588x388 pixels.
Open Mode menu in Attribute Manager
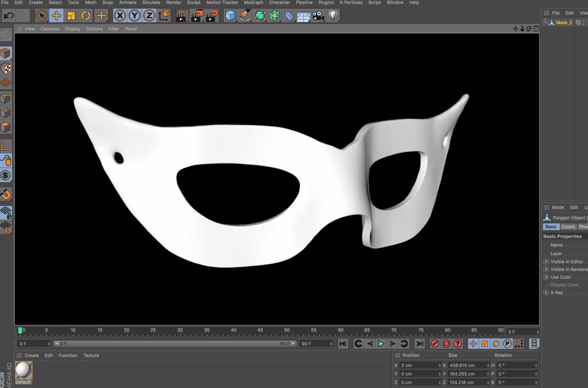[x=558, y=207]
